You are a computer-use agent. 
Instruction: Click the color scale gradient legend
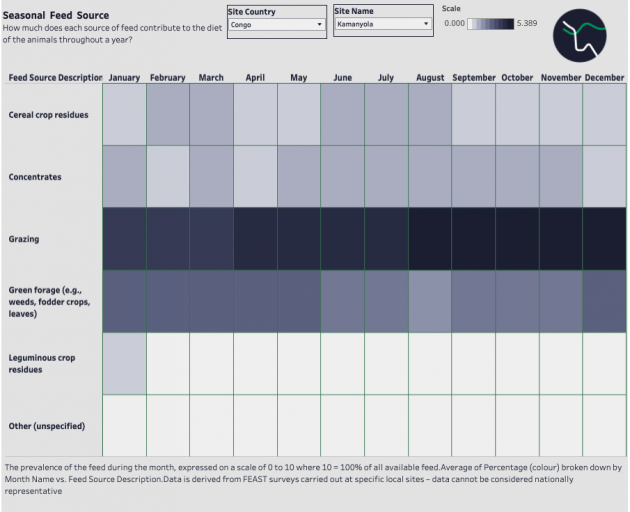coord(491,23)
